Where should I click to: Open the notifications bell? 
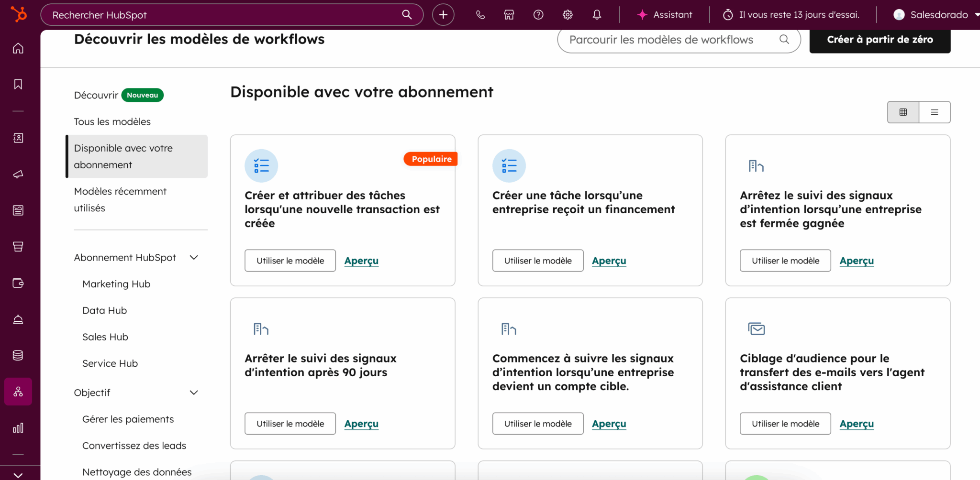pyautogui.click(x=597, y=15)
